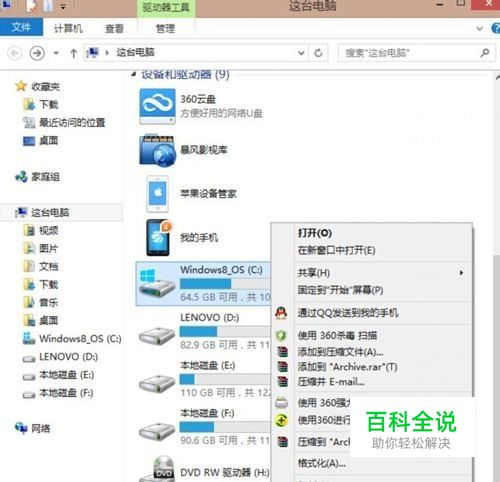Choose 添加到压缩文件(A)...
This screenshot has height=482, width=500.
click(340, 352)
